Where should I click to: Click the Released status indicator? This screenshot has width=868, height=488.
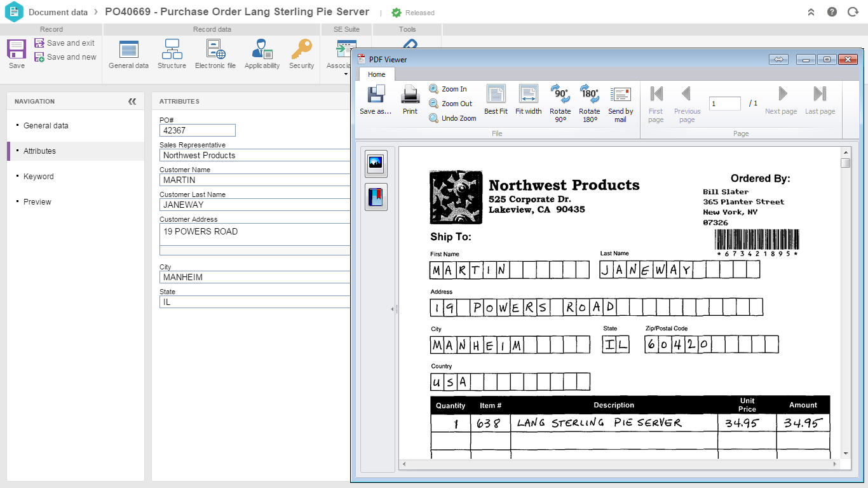coord(413,13)
